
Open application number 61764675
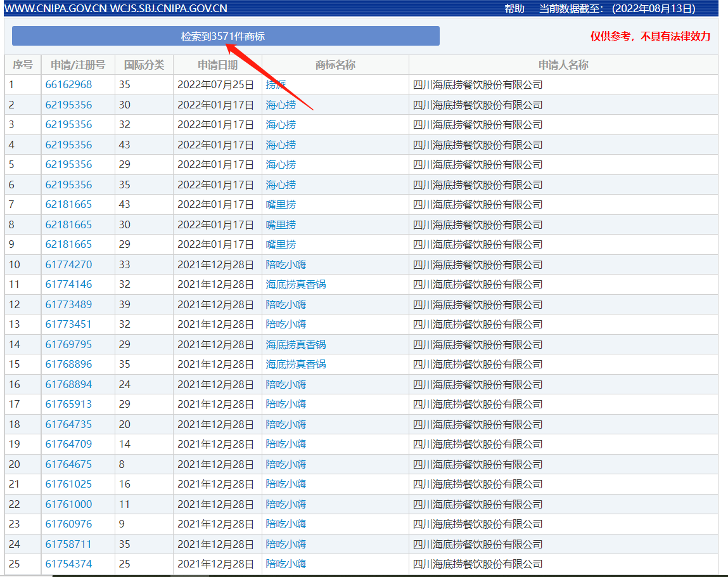click(68, 464)
